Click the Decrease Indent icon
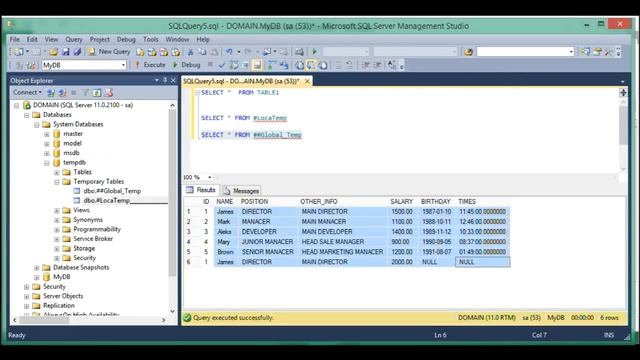Viewport: 640px width, 360px height. point(365,65)
